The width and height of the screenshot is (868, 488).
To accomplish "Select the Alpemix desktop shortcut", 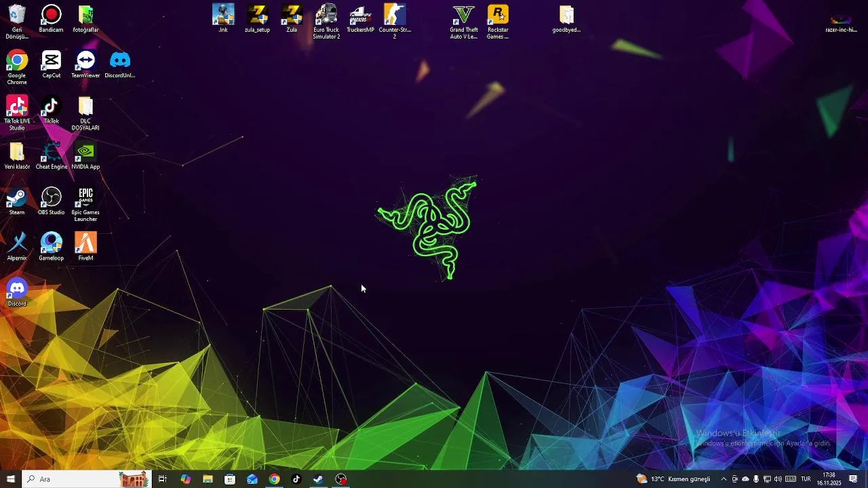I will point(17,247).
